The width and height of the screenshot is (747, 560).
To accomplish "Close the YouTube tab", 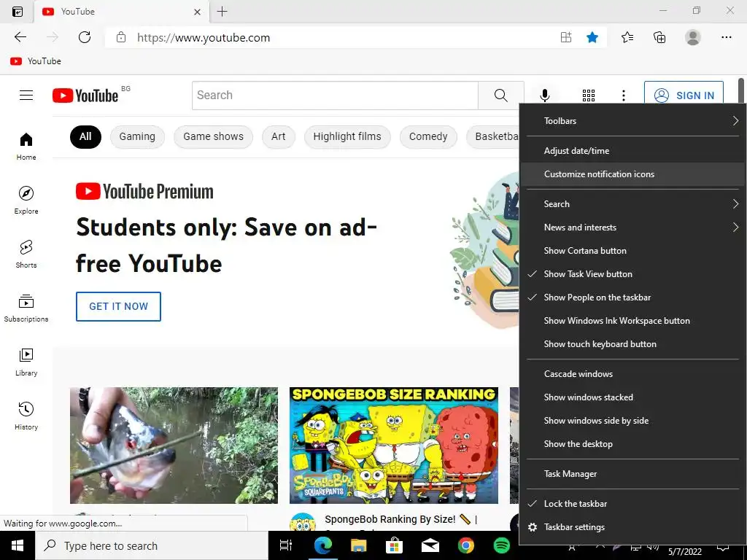I will click(197, 12).
